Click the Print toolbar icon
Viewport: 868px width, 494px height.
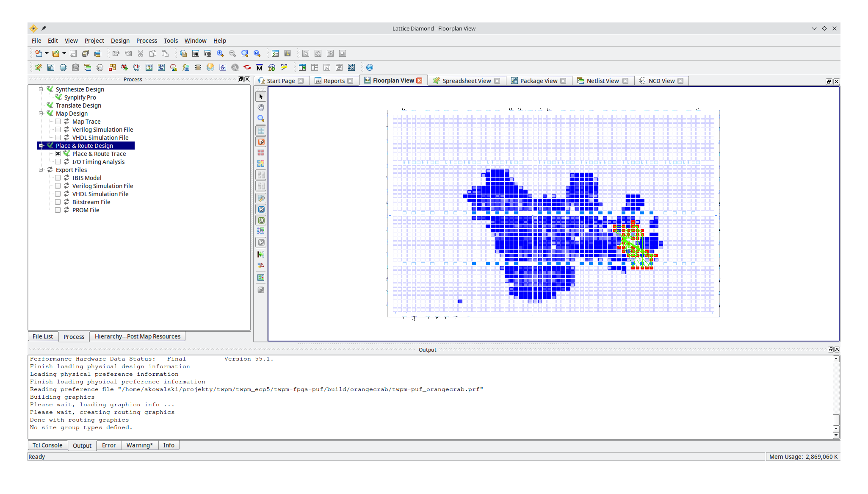pyautogui.click(x=98, y=53)
